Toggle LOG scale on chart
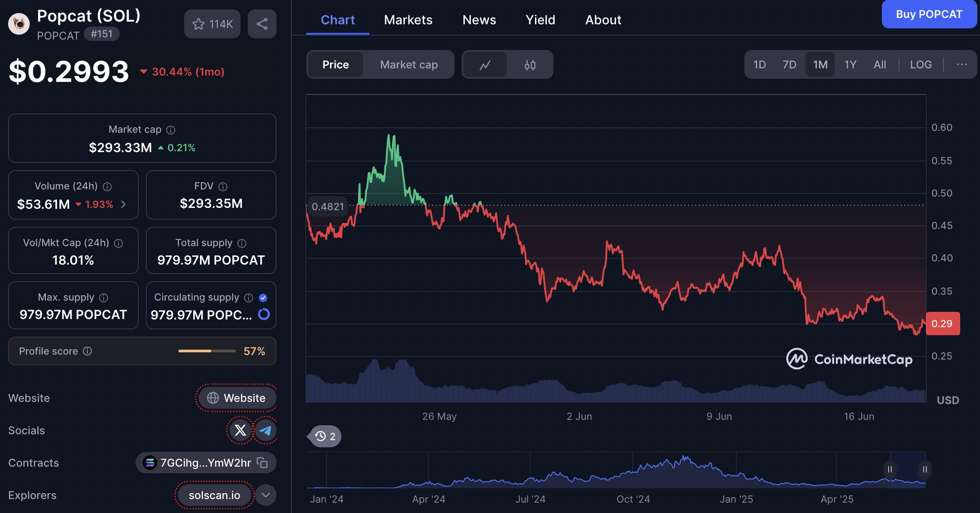The height and width of the screenshot is (513, 980). (921, 65)
